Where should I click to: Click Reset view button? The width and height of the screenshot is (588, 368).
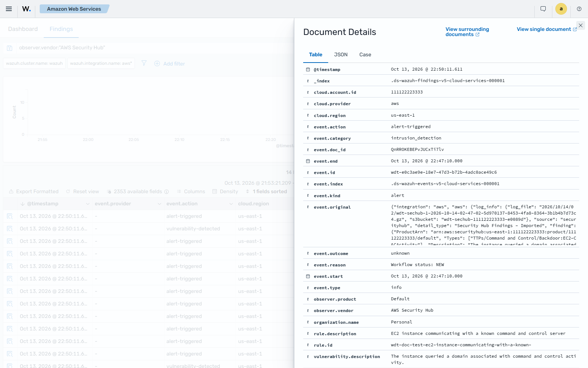[x=82, y=191]
